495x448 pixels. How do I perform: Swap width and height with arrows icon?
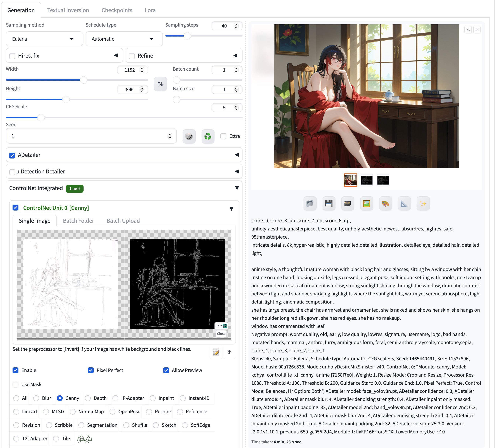[160, 84]
